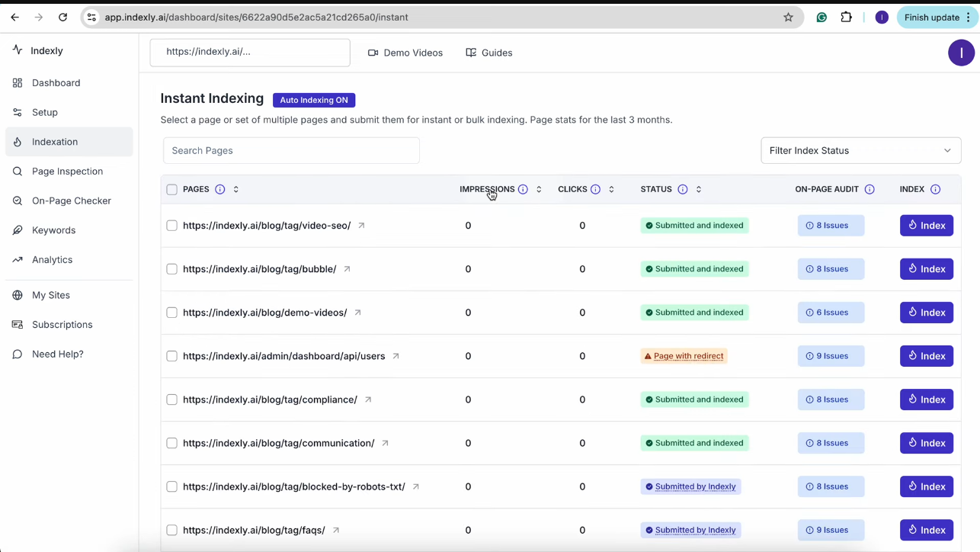Switch to the Indexation sidebar section
Screen dimensions: 980x552
coord(54,141)
